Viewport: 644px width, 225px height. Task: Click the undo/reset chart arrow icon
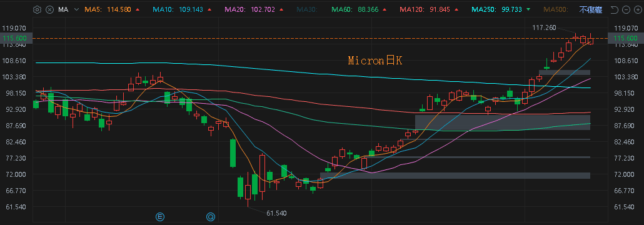(x=615, y=10)
